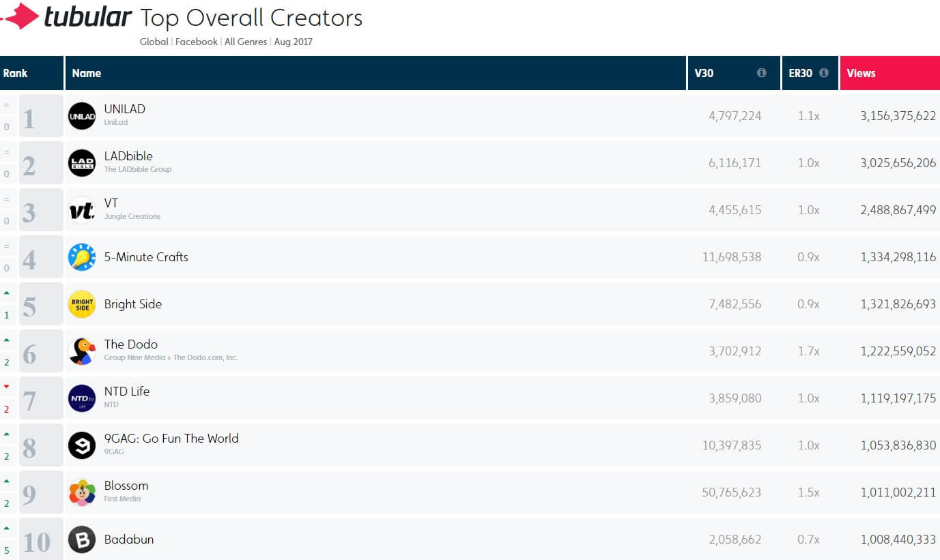Click the Facebook platform filter
This screenshot has width=940, height=560.
[x=197, y=42]
